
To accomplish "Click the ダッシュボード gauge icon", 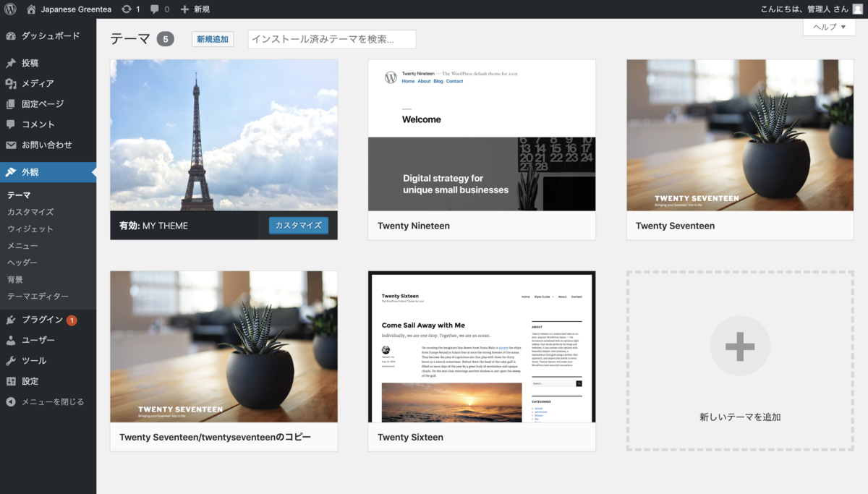I will (11, 36).
